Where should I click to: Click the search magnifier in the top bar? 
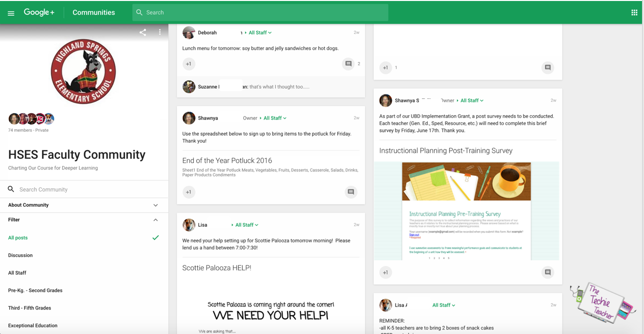pyautogui.click(x=139, y=12)
